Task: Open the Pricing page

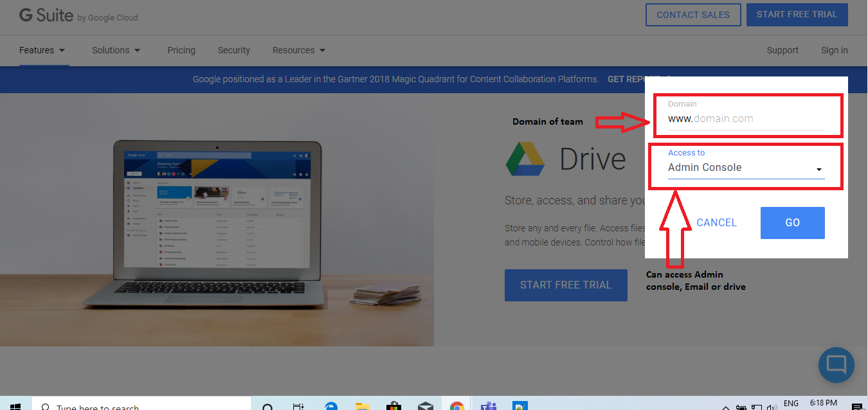Action: (181, 50)
